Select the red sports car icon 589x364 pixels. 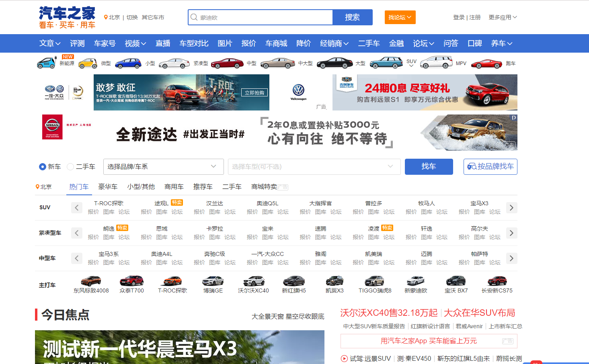pos(486,63)
